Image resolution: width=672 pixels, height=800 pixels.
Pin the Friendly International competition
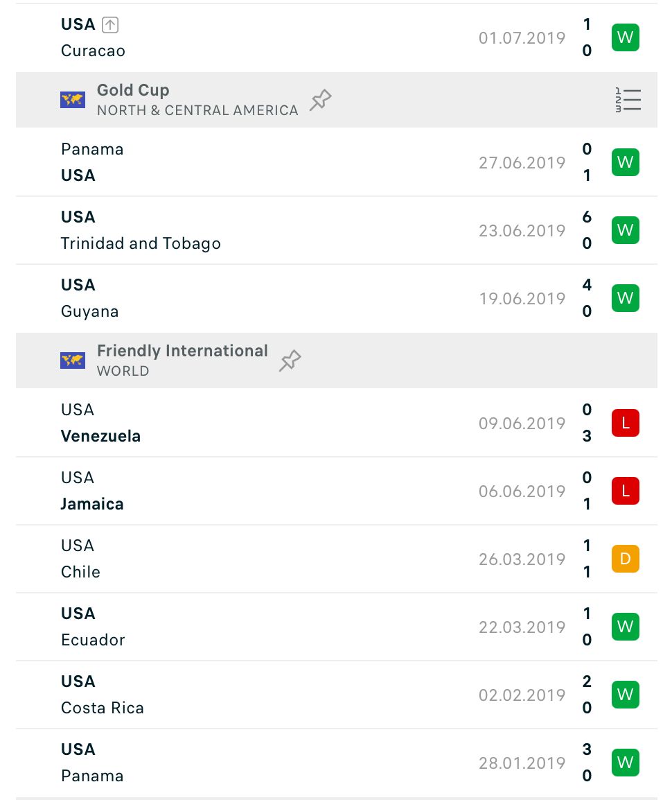point(290,360)
